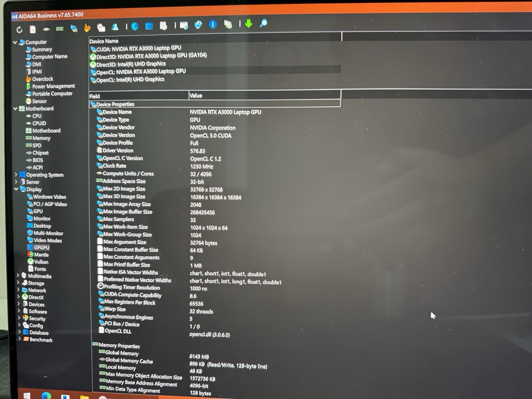This screenshot has width=532, height=399.
Task: Click the green download arrow icon
Action: click(249, 24)
